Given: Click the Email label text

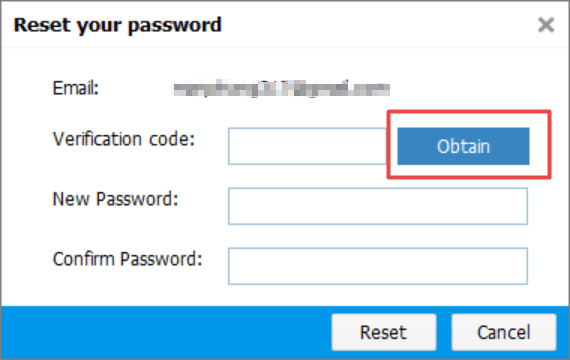Looking at the screenshot, I should (76, 88).
